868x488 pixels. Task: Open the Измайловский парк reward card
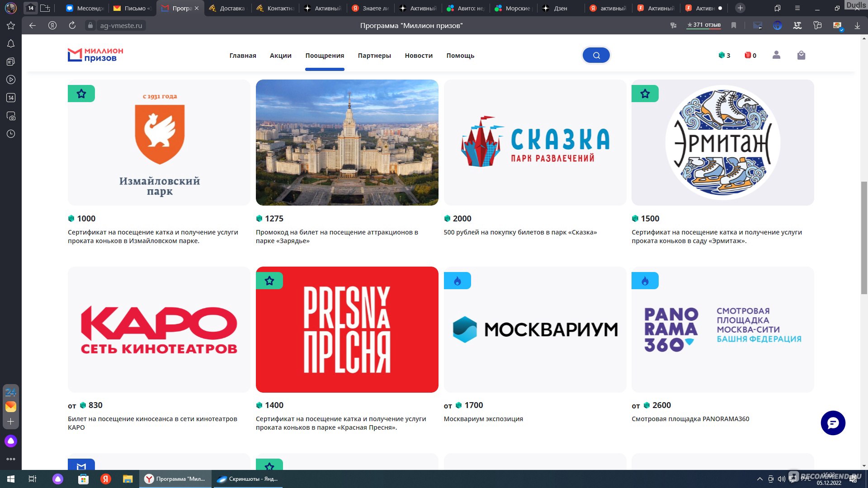(159, 142)
